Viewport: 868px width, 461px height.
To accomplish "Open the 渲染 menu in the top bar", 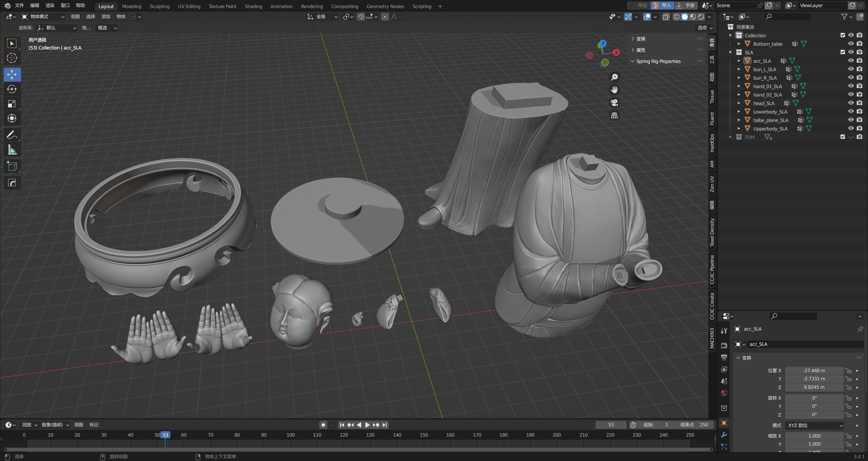I will [x=50, y=5].
